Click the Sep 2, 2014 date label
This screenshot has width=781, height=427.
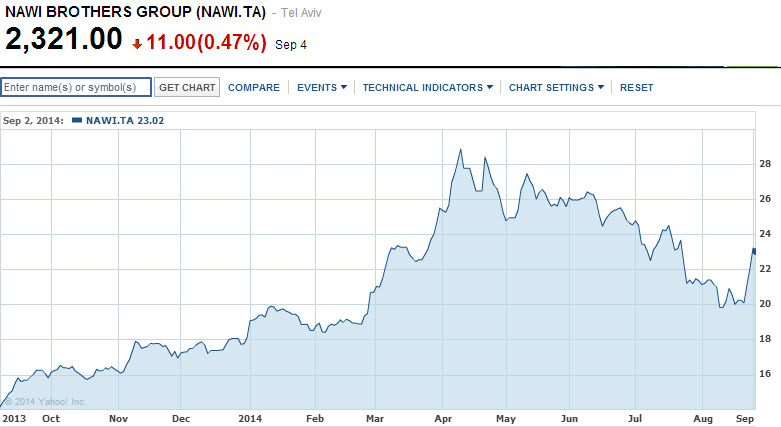(x=33, y=121)
